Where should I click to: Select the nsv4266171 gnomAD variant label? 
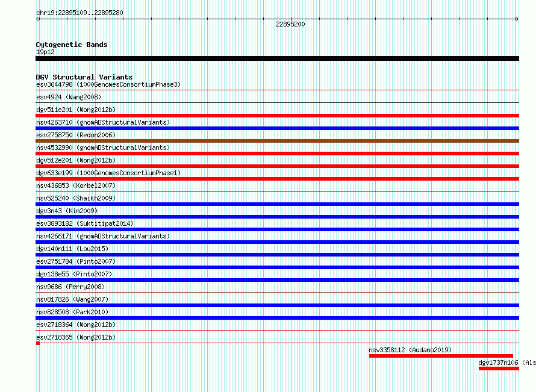[x=103, y=236]
